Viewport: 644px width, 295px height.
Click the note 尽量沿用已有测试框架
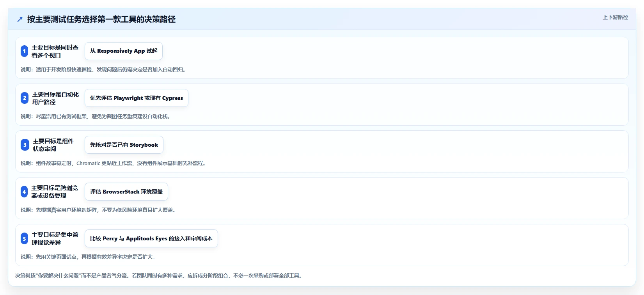click(x=96, y=116)
